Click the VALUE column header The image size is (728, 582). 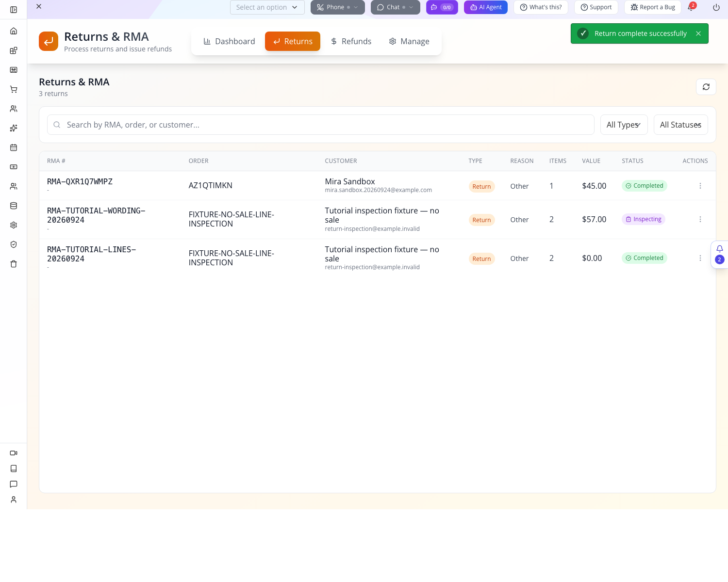[x=591, y=161]
